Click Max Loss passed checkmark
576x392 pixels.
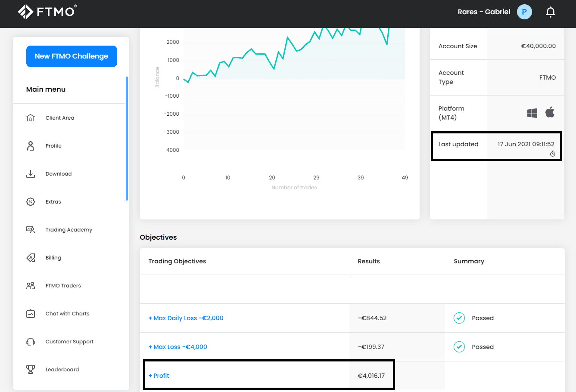459,347
